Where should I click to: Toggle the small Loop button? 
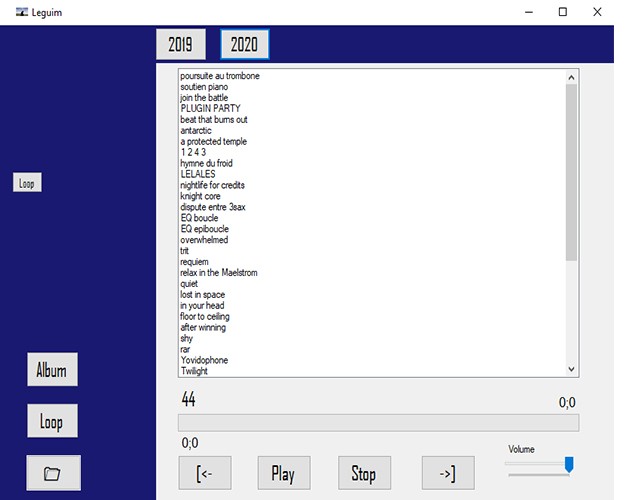pos(27,184)
